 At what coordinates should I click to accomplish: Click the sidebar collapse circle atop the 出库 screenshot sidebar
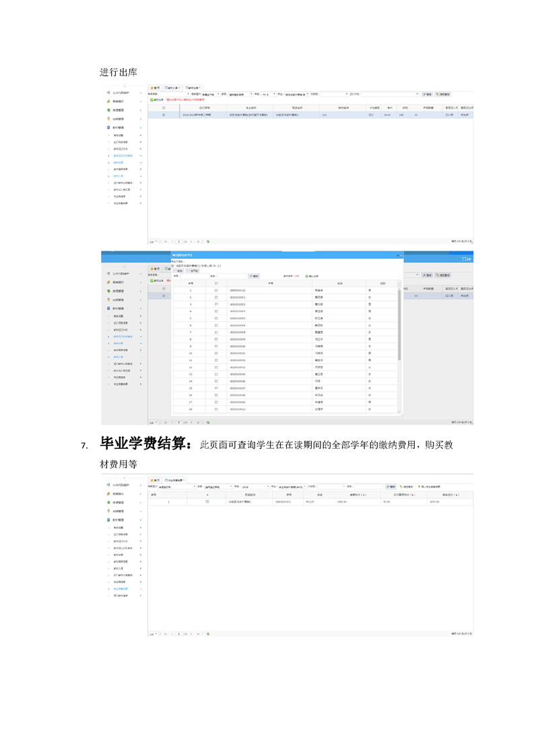[x=125, y=86]
